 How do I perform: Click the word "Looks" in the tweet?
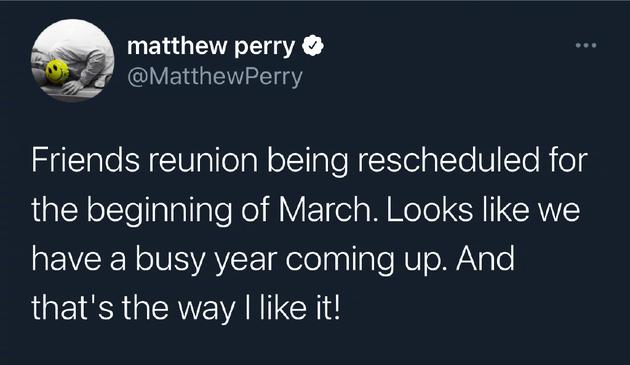430,209
